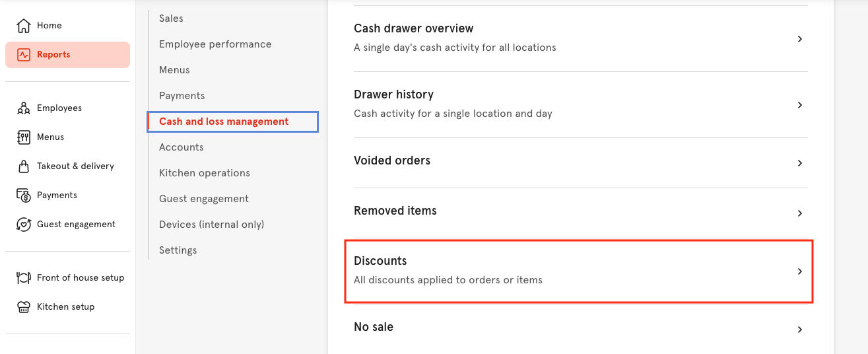This screenshot has height=354, width=868.
Task: Click the Front of house setup icon
Action: 24,278
